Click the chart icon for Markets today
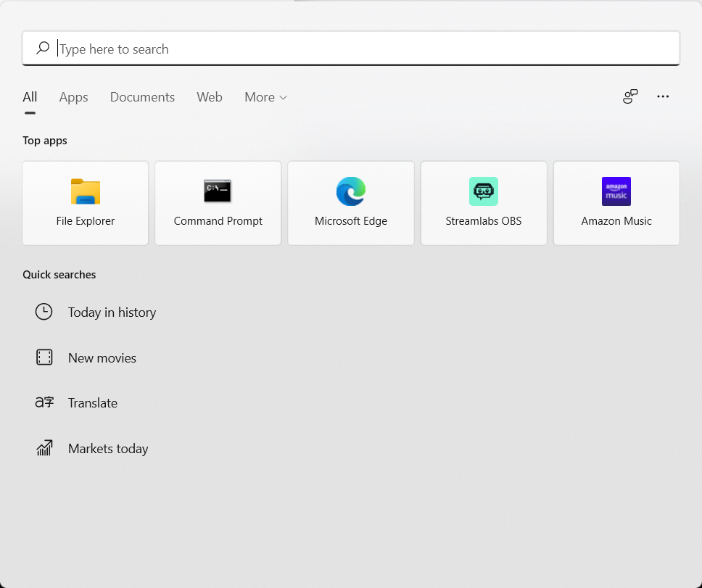702x588 pixels. 44,448
